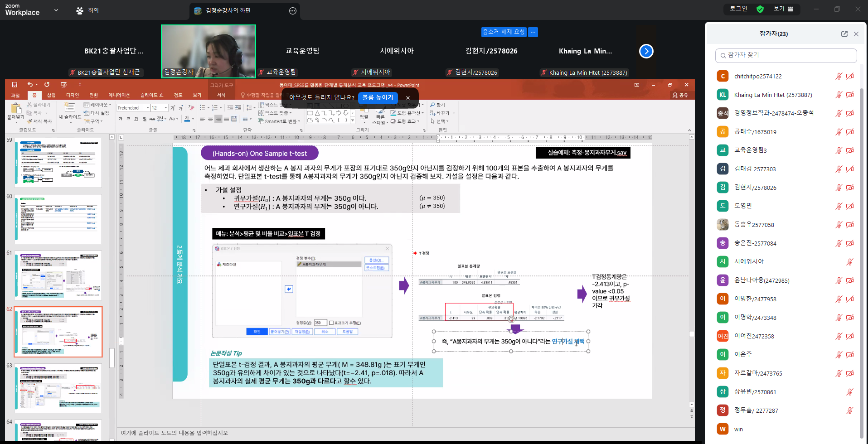Click muted mic icon for 장유빈/2570861
868x444 pixels.
pos(850,392)
